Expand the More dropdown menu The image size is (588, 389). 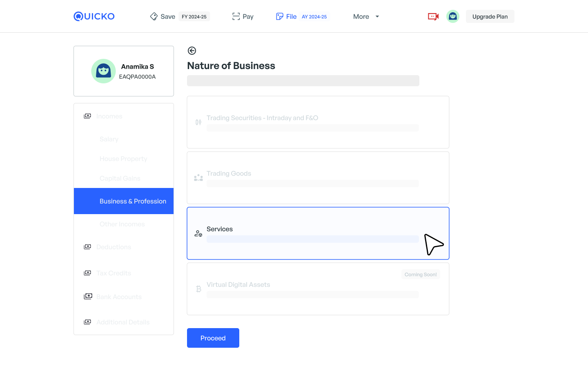click(366, 16)
